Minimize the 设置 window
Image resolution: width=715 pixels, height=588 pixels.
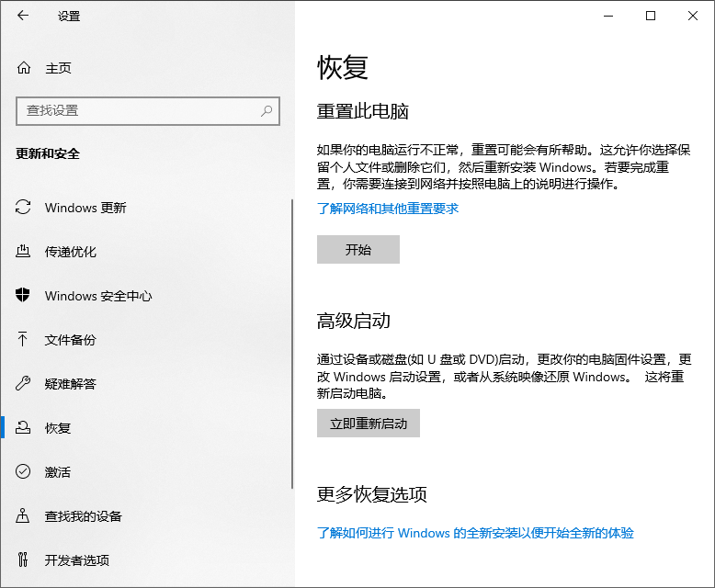[x=608, y=16]
